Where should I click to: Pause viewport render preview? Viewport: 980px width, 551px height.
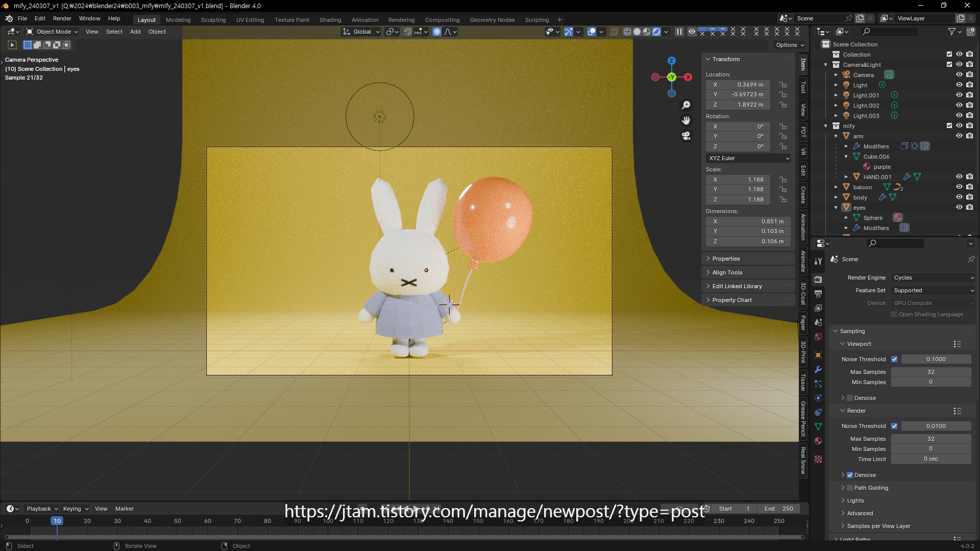click(x=679, y=32)
